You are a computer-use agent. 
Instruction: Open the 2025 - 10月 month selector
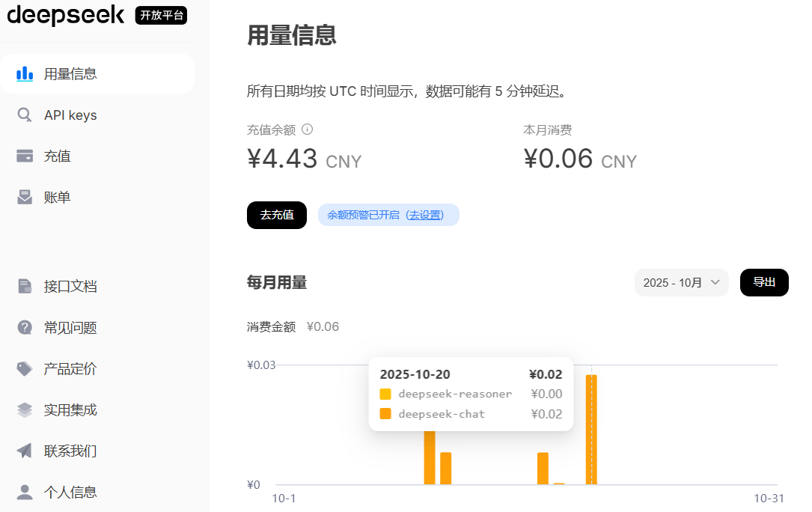[681, 282]
